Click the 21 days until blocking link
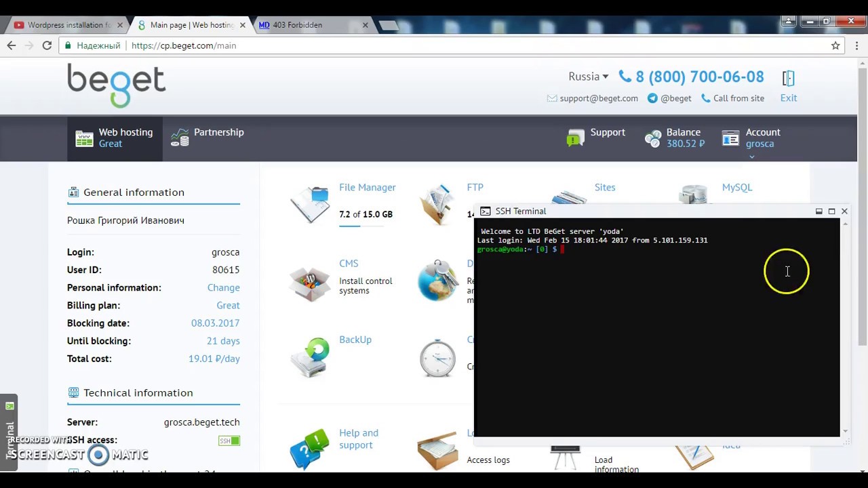This screenshot has height=488, width=868. (223, 341)
